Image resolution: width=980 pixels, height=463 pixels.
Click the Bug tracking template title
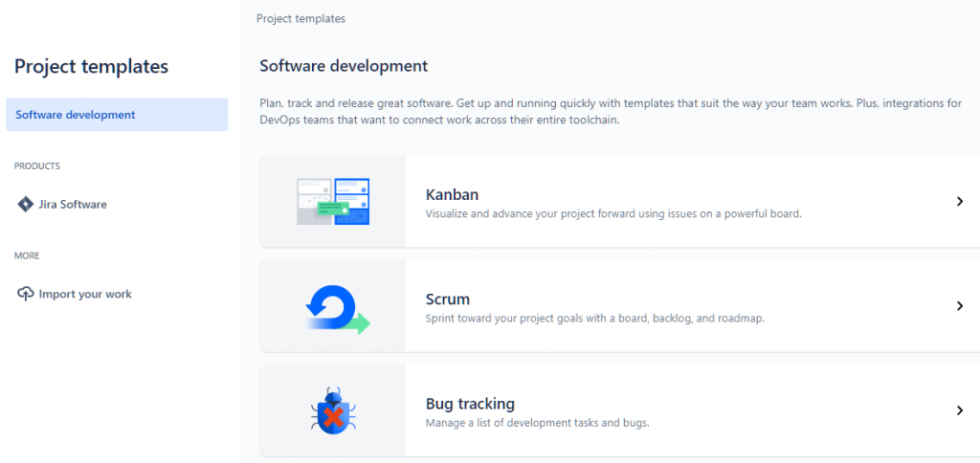click(470, 404)
